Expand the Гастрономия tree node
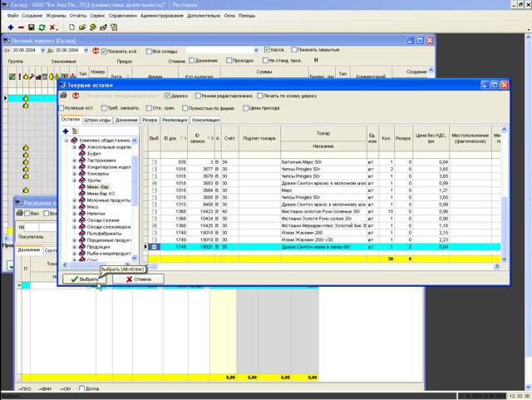 pos(75,160)
